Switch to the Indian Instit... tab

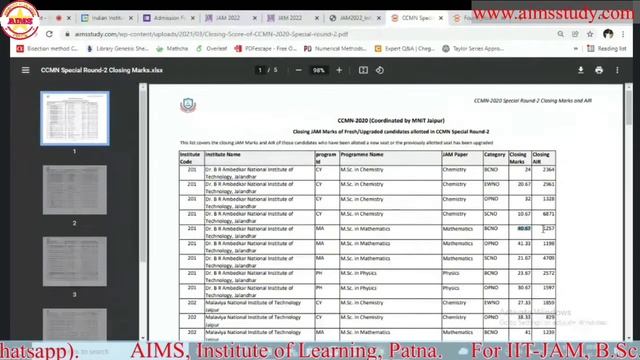(x=102, y=18)
